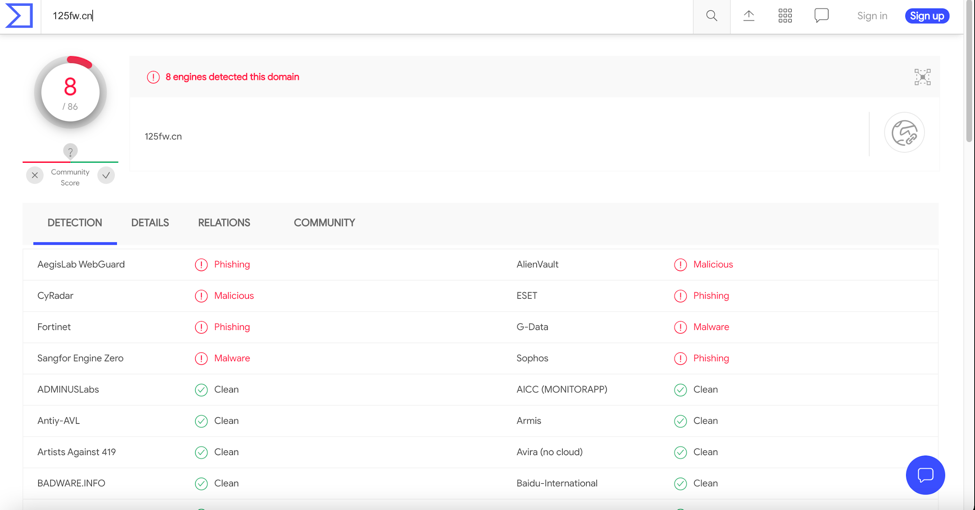The height and width of the screenshot is (510, 975).
Task: Click the Artists Against 419 engine name
Action: click(x=76, y=452)
